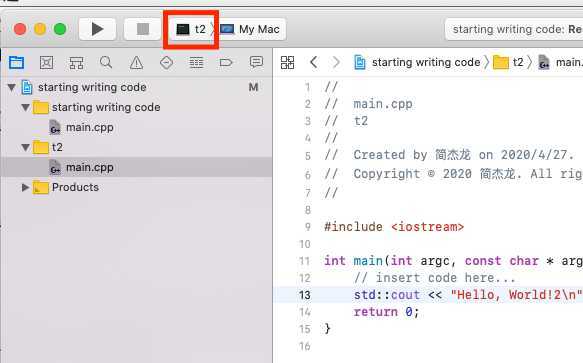Run the project with the Play button
This screenshot has height=363, width=583.
pos(97,29)
